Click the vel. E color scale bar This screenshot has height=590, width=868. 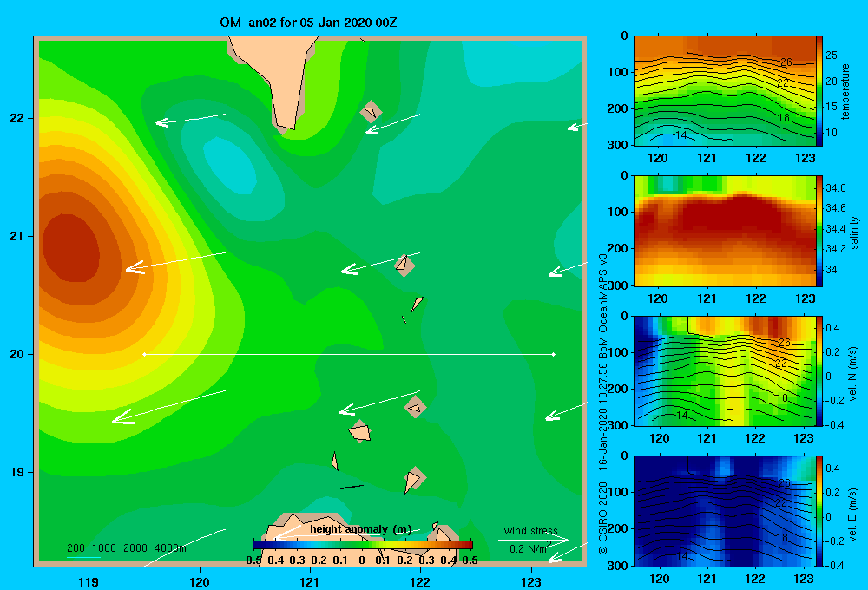(x=819, y=511)
